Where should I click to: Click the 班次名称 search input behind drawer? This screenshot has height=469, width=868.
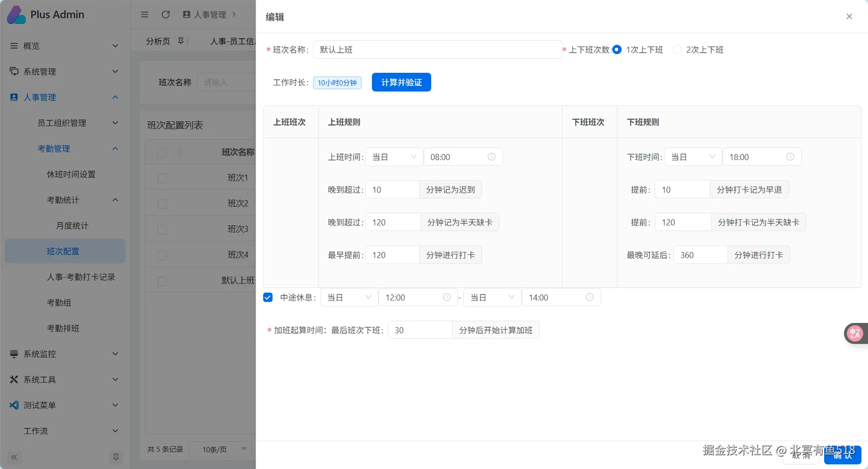point(226,82)
